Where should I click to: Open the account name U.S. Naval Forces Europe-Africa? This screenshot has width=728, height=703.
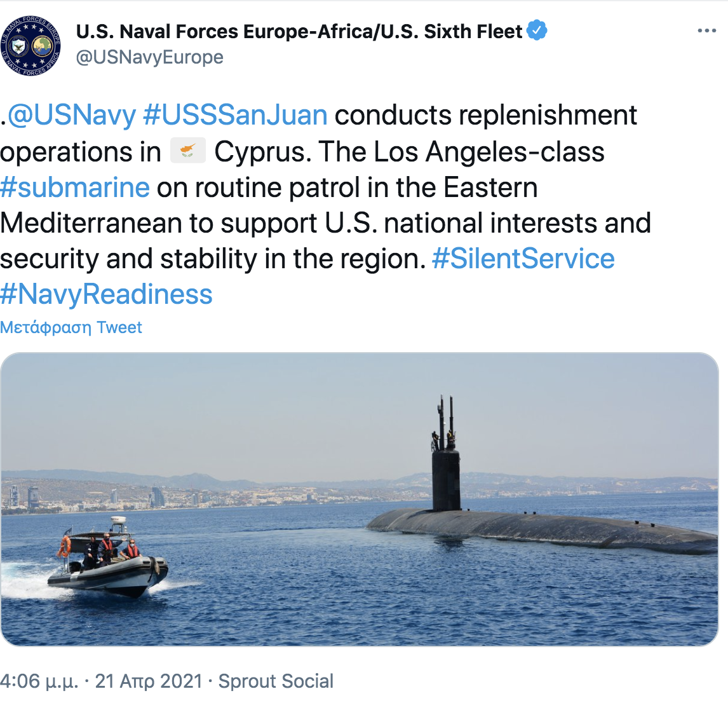299,31
